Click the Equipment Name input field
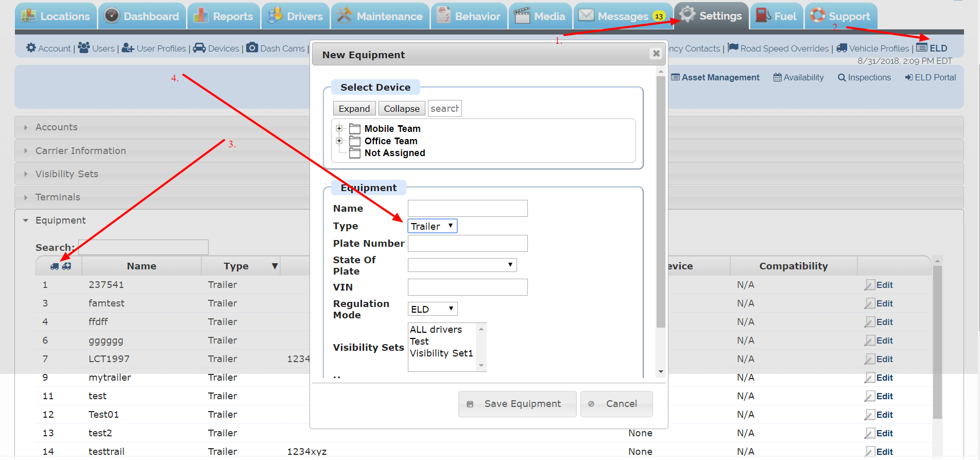 [468, 208]
